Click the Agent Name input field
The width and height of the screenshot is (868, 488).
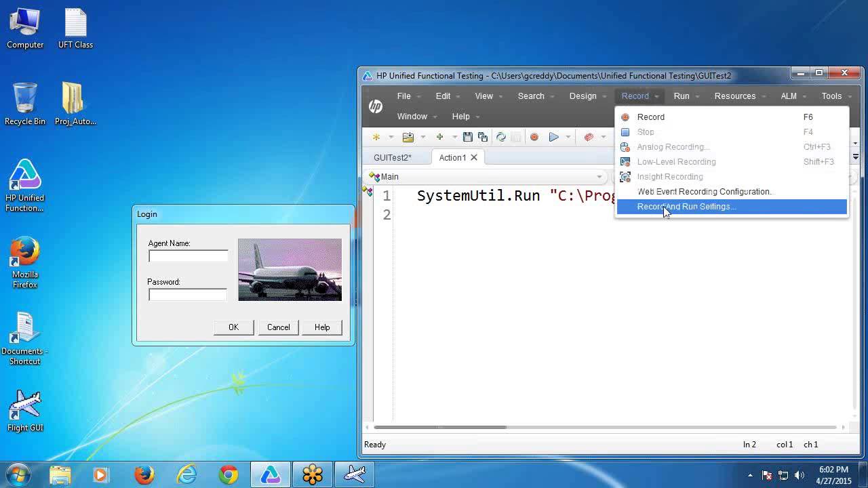tap(189, 256)
